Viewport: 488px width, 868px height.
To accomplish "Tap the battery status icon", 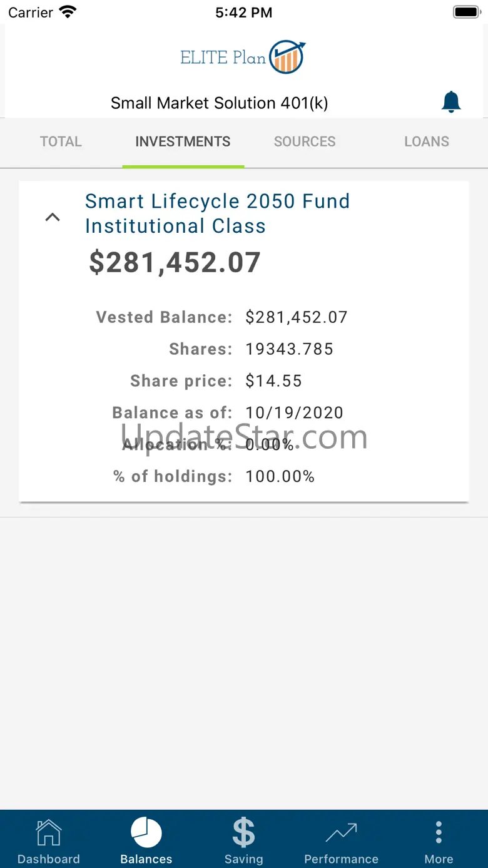I will point(466,12).
